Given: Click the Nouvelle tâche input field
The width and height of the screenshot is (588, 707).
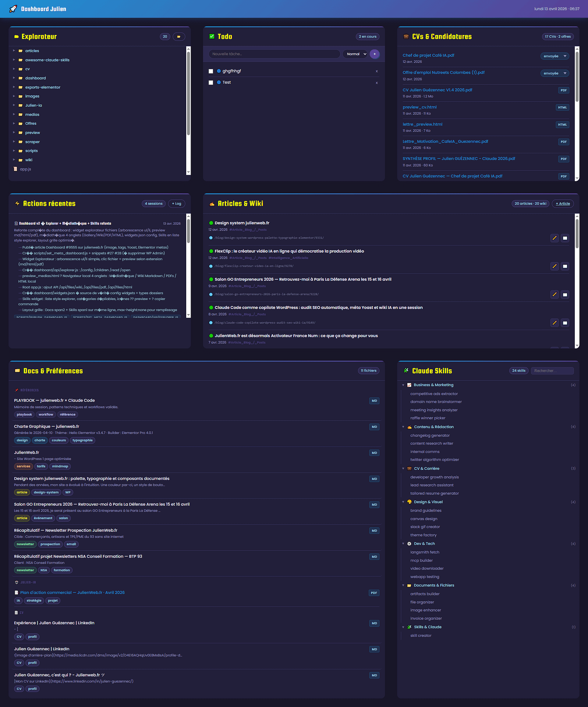Looking at the screenshot, I should tap(274, 54).
